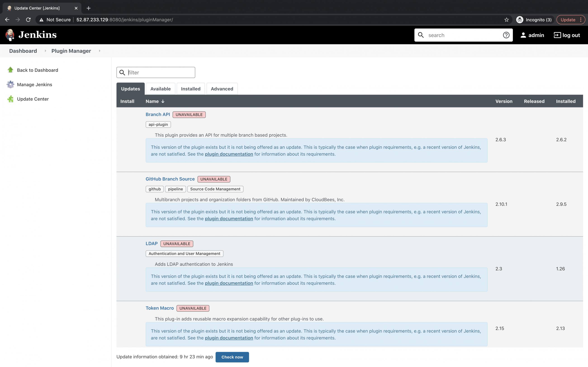588x367 pixels.
Task: Switch to the Advanced tab
Action: 222,89
